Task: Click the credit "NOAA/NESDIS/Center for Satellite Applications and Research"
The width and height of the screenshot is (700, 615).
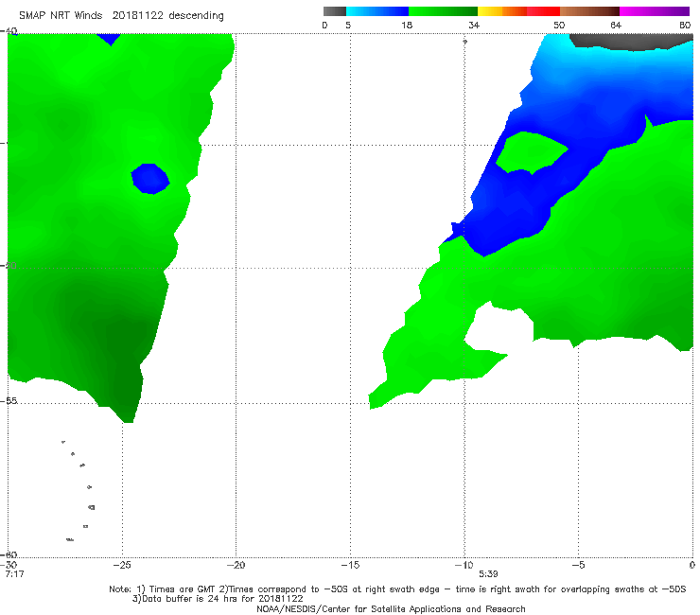Action: 391,609
